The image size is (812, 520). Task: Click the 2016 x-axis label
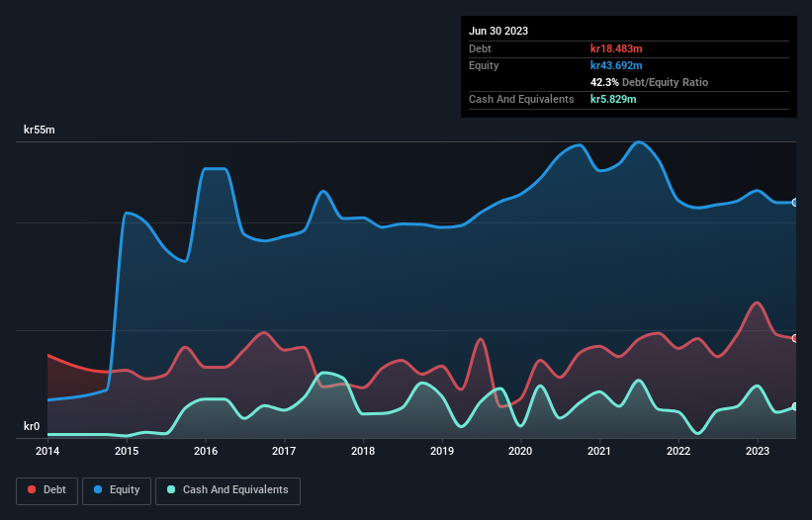(x=206, y=451)
